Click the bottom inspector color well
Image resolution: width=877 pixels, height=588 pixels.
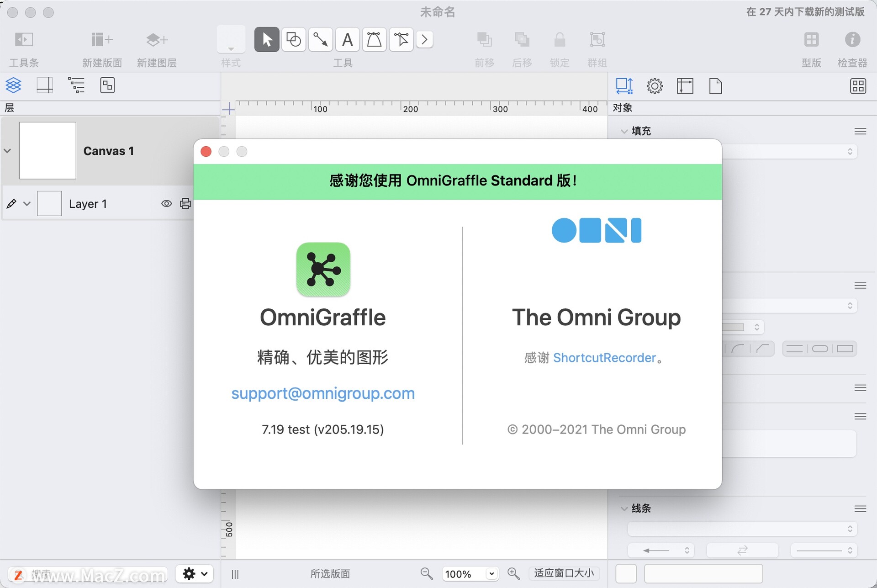[626, 574]
